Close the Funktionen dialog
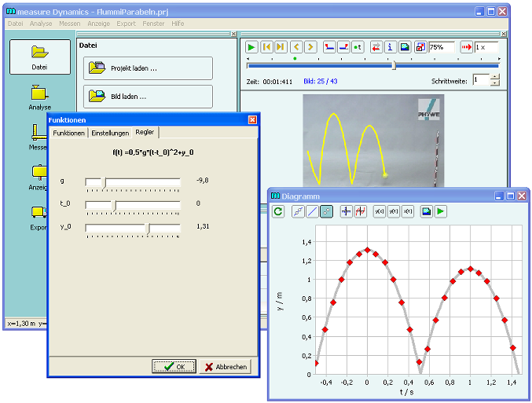532x403 pixels. click(252, 119)
